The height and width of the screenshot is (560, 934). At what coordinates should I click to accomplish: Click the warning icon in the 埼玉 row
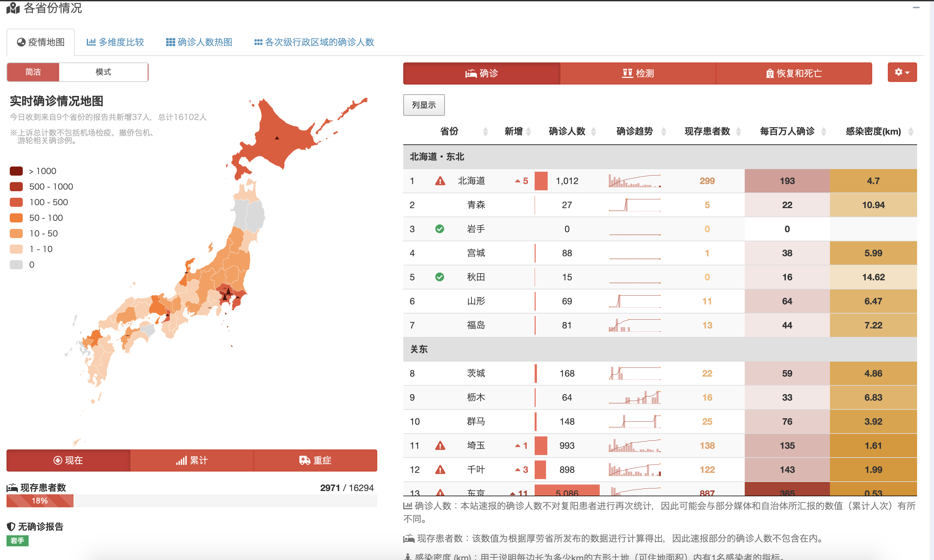(x=440, y=446)
